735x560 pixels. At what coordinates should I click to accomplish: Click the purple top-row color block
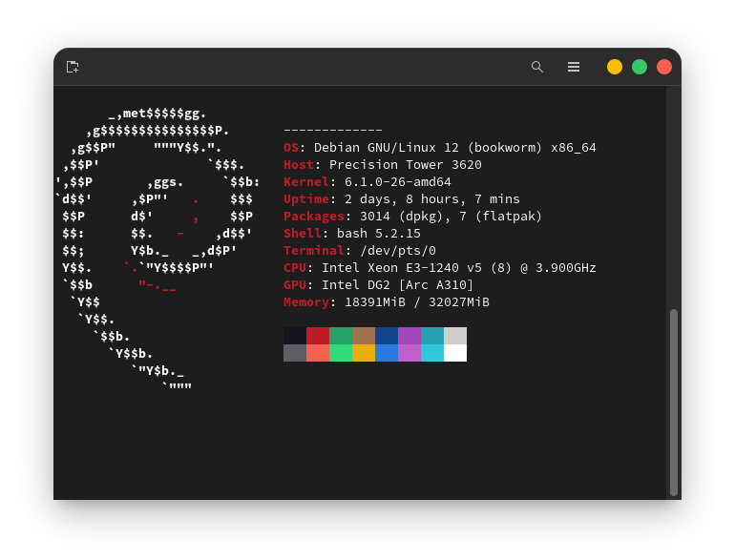click(409, 336)
